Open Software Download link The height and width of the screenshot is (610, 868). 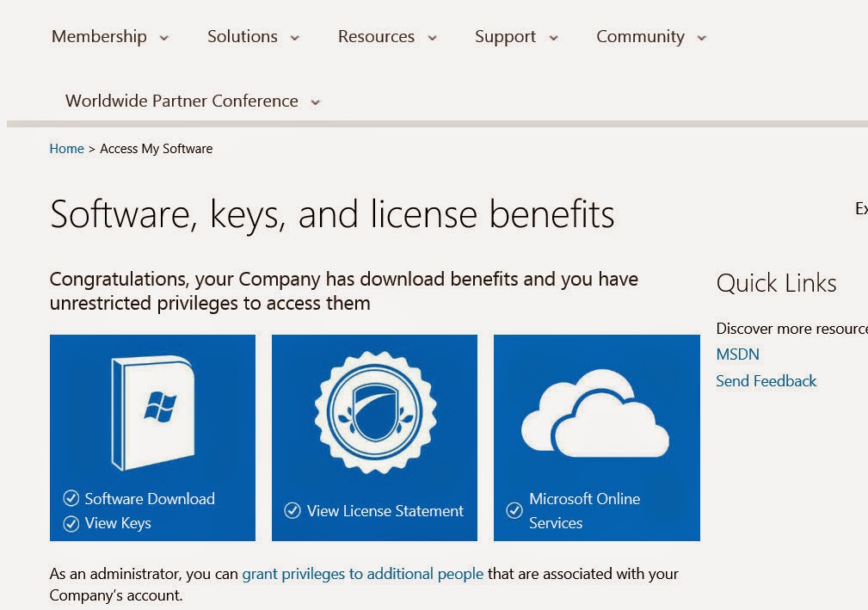[x=150, y=499]
